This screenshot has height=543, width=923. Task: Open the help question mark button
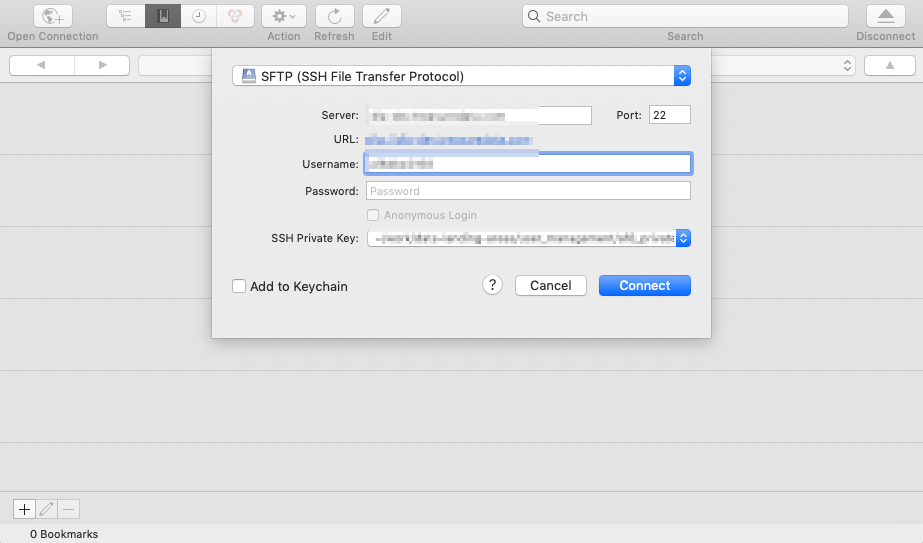coord(492,285)
